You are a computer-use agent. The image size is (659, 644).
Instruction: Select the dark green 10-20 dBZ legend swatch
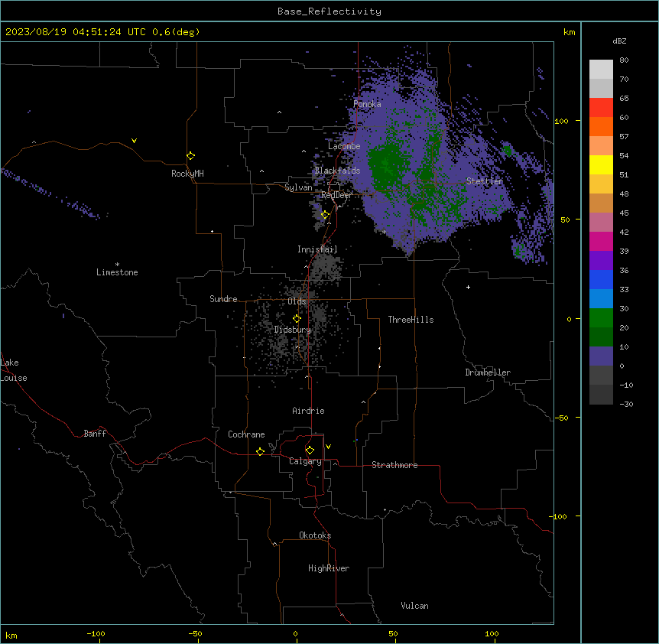(x=601, y=337)
